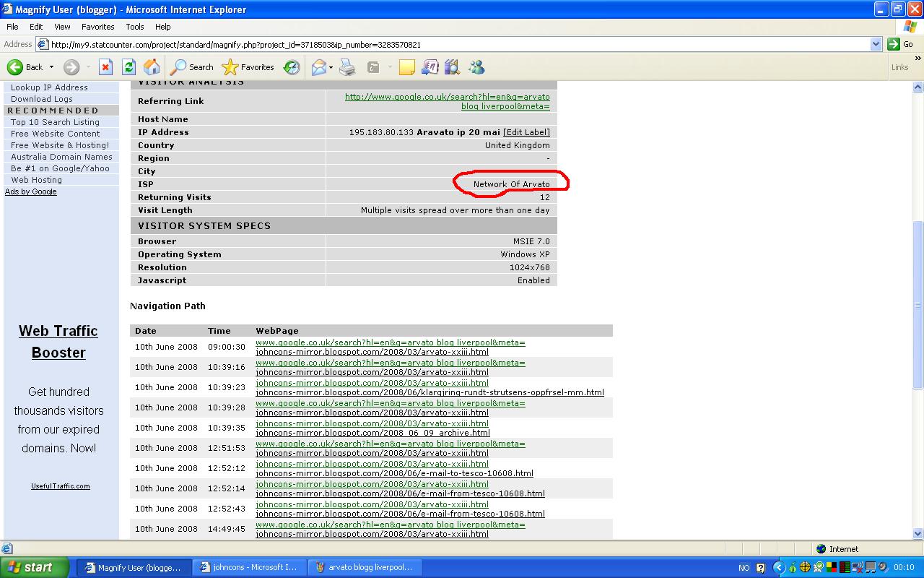Open the Favorites menu

[98, 27]
